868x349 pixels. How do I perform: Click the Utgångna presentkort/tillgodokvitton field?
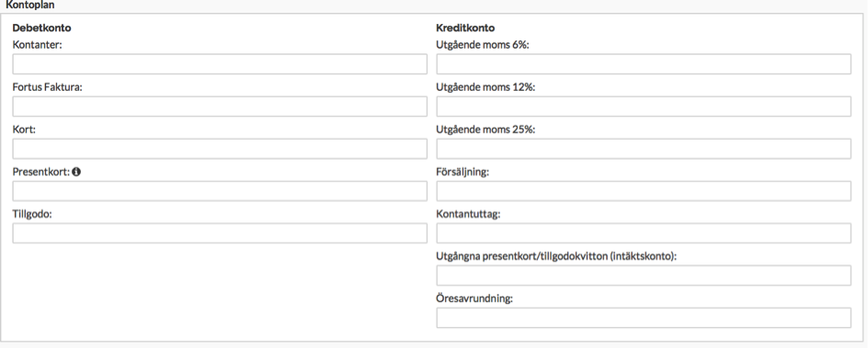click(x=644, y=276)
